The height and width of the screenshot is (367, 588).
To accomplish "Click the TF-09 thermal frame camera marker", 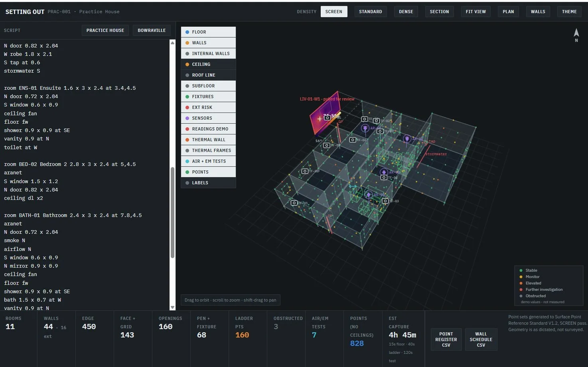I will (380, 131).
